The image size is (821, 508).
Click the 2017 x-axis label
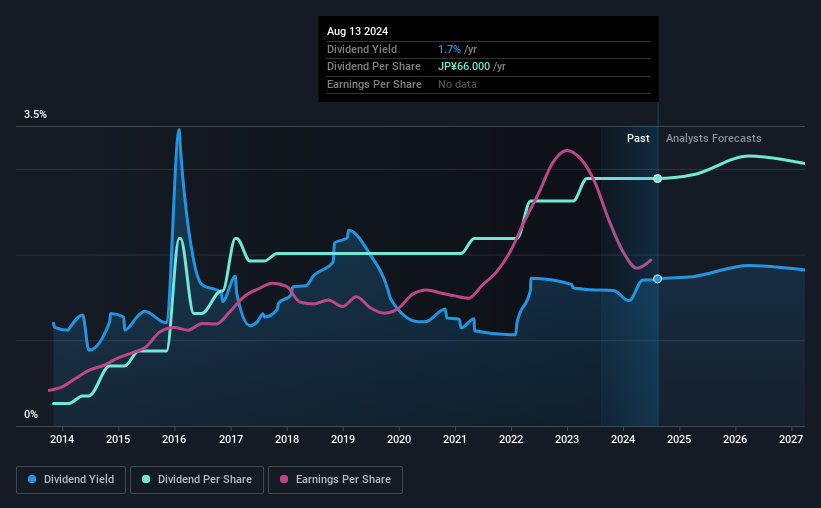pos(230,439)
